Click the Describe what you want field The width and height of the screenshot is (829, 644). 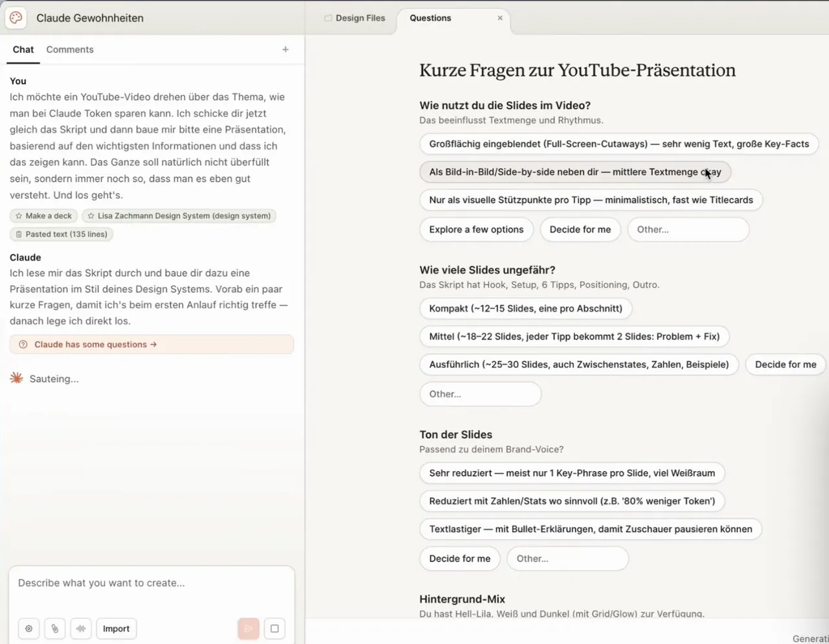click(152, 583)
